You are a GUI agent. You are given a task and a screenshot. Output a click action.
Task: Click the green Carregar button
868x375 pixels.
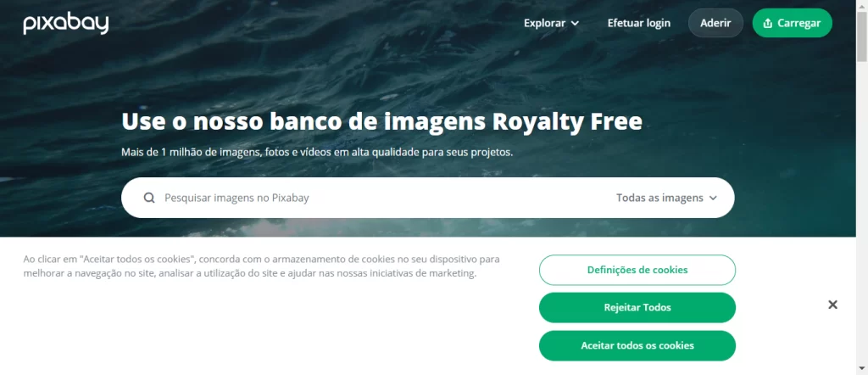click(793, 23)
